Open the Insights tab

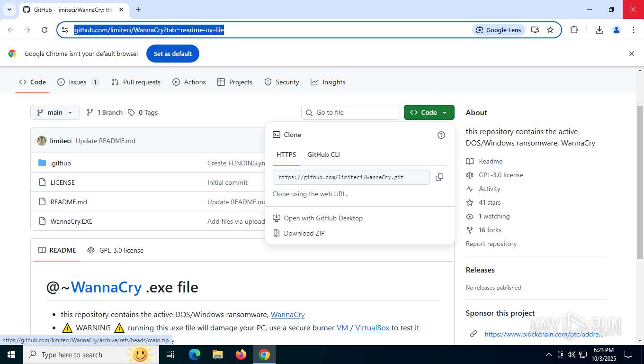pyautogui.click(x=328, y=82)
